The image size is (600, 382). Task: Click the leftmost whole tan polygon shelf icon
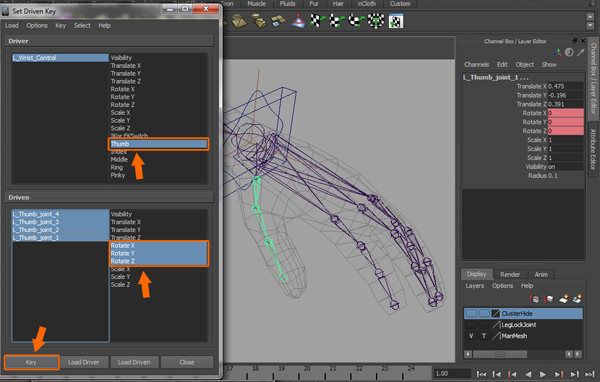click(x=239, y=21)
